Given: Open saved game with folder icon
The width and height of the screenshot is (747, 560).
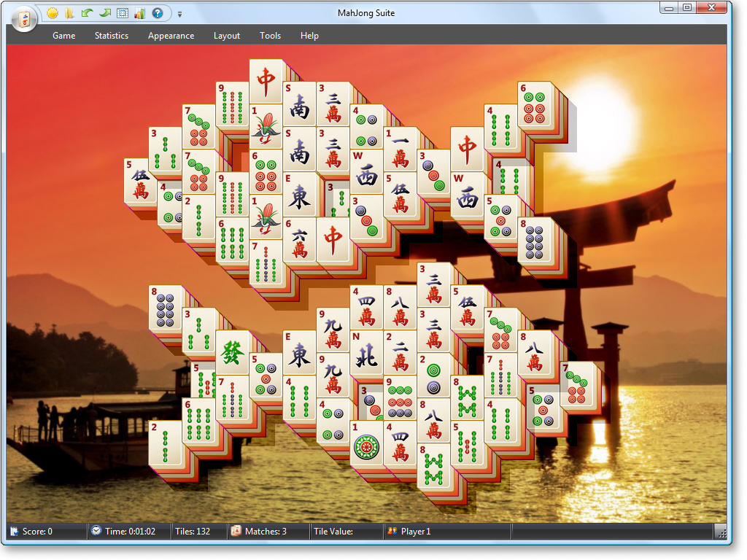Looking at the screenshot, I should (x=69, y=13).
